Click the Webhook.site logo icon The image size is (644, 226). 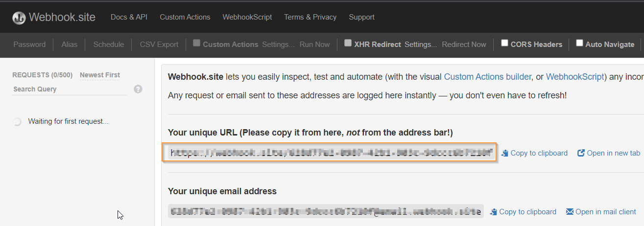tap(19, 17)
